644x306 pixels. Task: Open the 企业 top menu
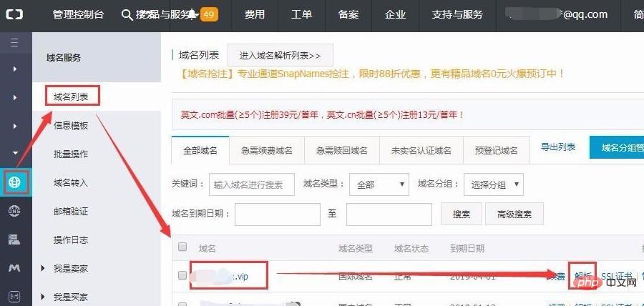click(396, 15)
